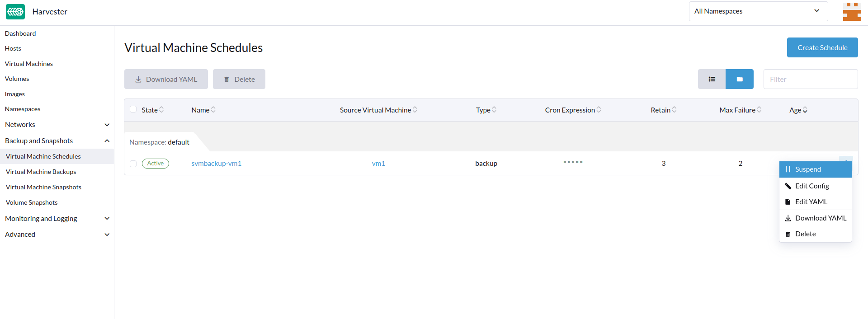
Task: Focus the Filter search field
Action: click(x=810, y=79)
